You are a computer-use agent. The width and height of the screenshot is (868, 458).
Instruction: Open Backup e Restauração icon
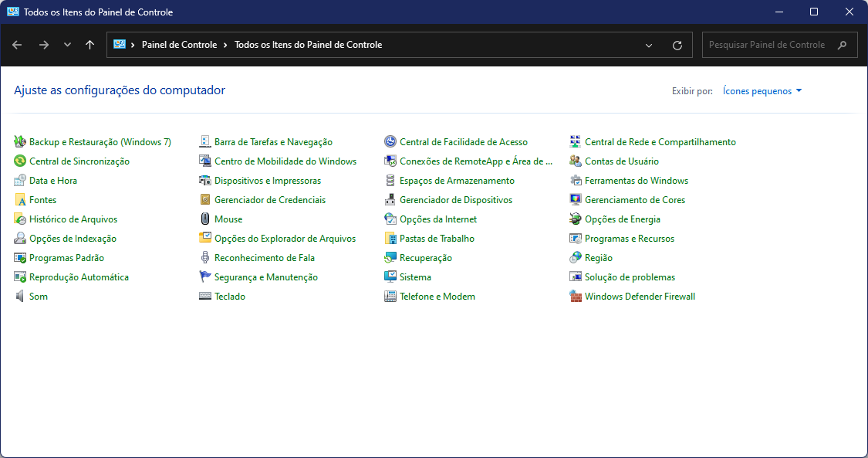click(20, 142)
